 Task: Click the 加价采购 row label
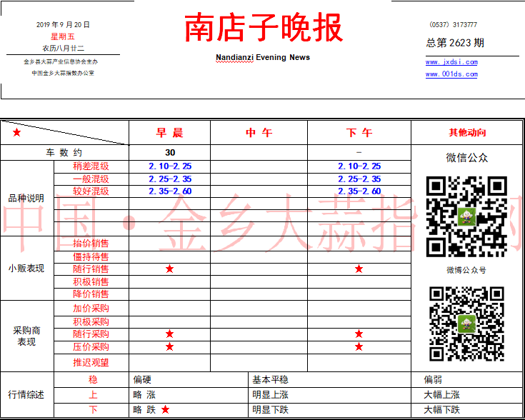[91, 308]
